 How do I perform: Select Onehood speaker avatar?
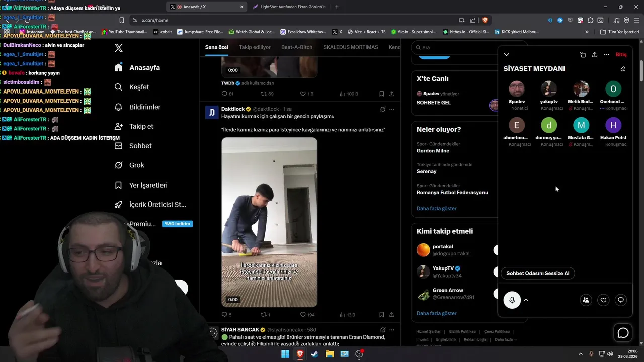[613, 89]
